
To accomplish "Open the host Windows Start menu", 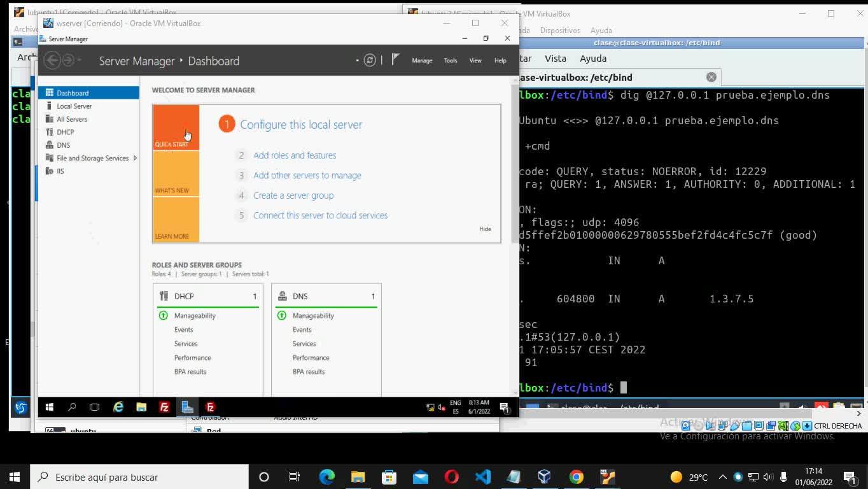I will pyautogui.click(x=15, y=477).
